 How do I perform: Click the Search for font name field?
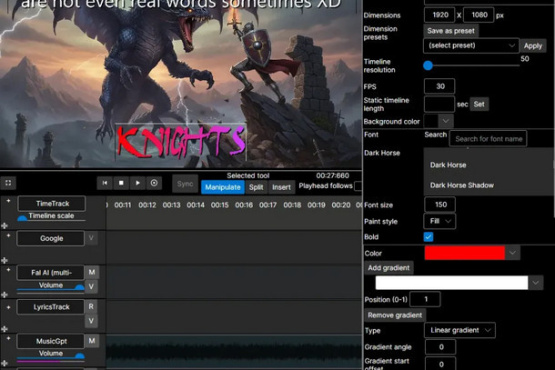click(488, 138)
